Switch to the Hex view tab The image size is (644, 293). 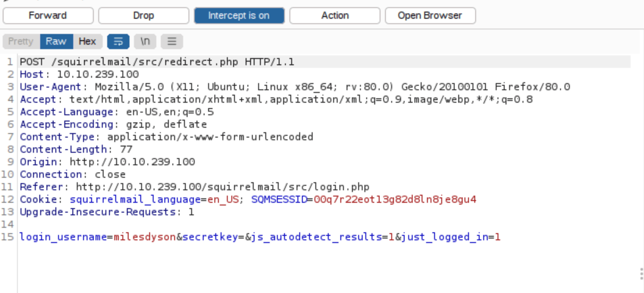click(x=88, y=41)
